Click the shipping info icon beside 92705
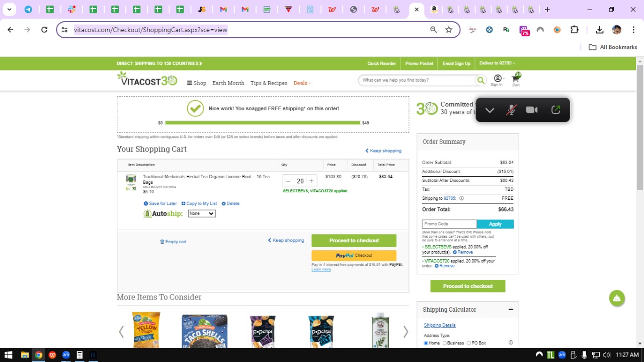Viewport: 644px width, 362px height. 461,198
